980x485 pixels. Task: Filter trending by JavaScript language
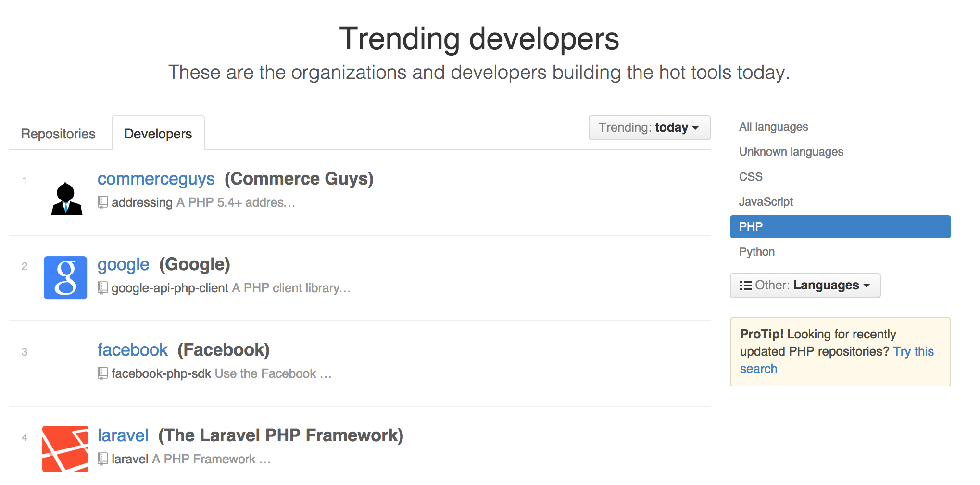coord(766,202)
